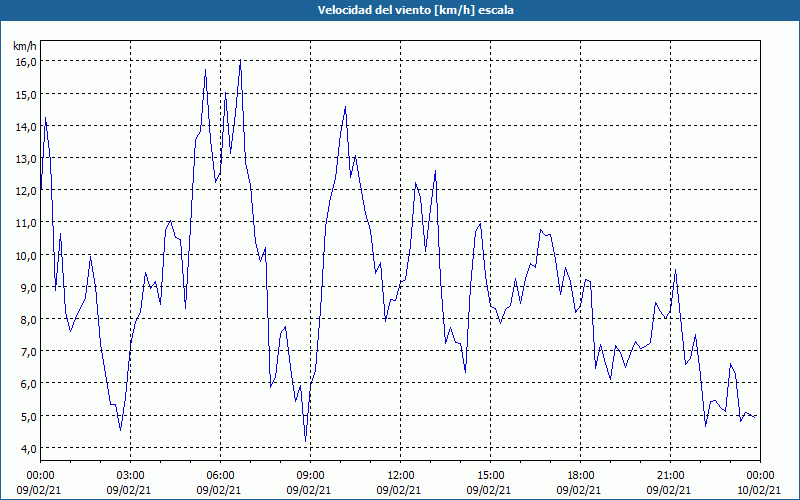Click the 18:00 time label on the x-axis
Image resolution: width=800 pixels, height=500 pixels.
tap(580, 476)
